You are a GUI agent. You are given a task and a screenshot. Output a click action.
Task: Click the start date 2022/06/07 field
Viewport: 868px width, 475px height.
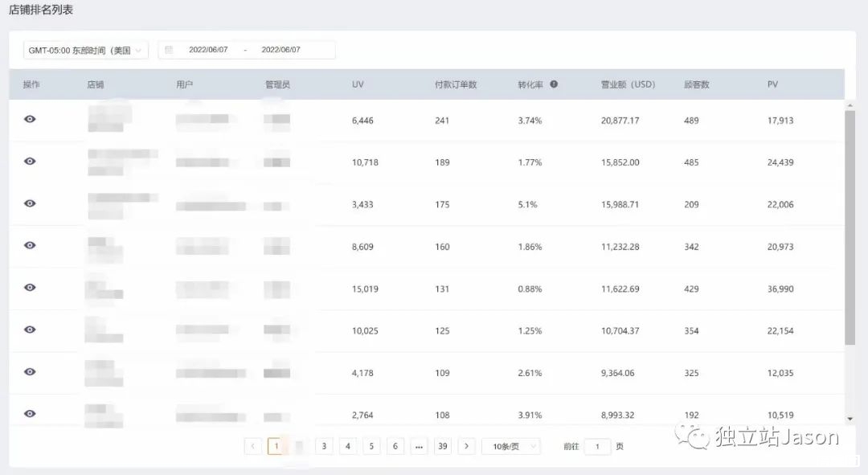tap(208, 50)
